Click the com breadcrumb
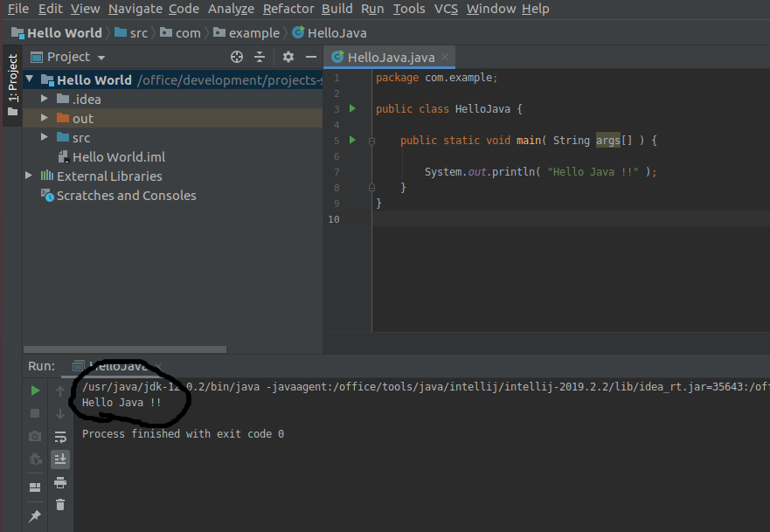770x532 pixels. 181,33
